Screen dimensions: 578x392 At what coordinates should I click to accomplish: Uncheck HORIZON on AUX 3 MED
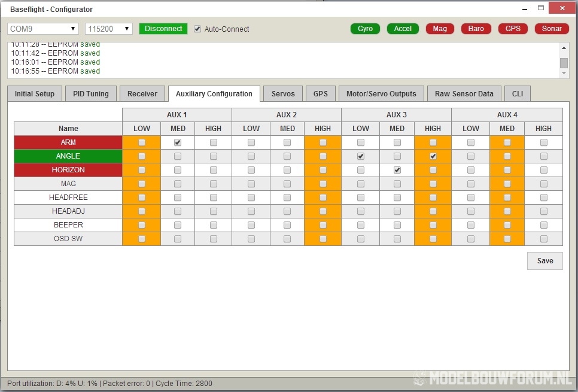(x=397, y=170)
